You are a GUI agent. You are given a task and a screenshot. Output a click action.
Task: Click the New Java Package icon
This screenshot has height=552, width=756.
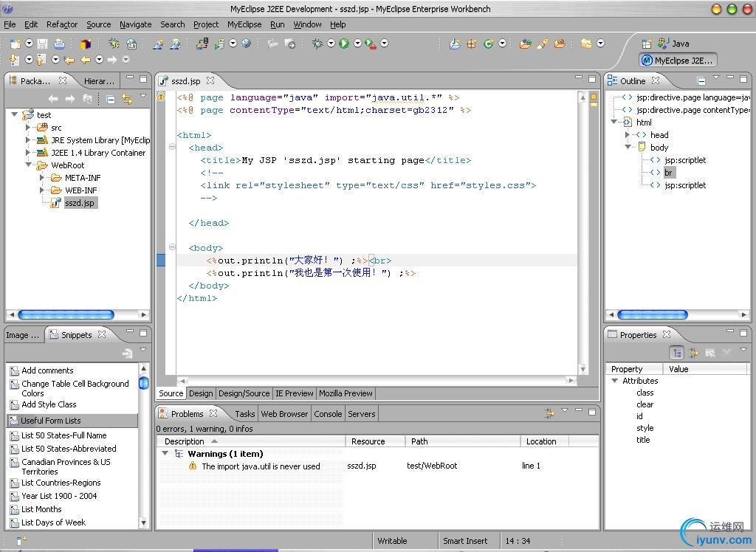click(472, 44)
